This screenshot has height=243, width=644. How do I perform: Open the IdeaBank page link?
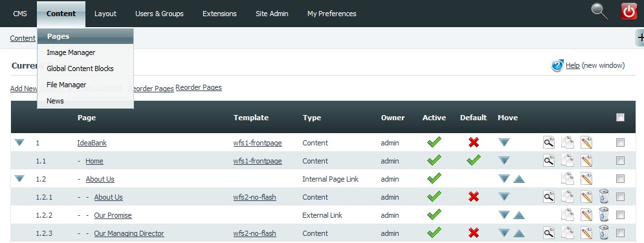click(92, 143)
